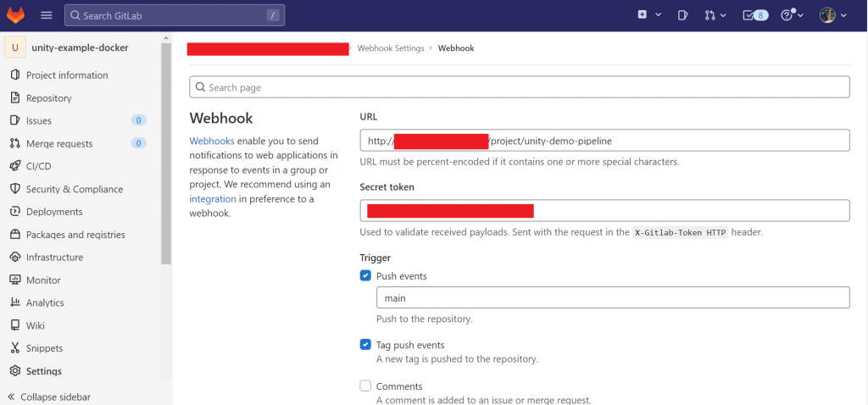
Task: Open the Monitor menu item
Action: (x=43, y=280)
